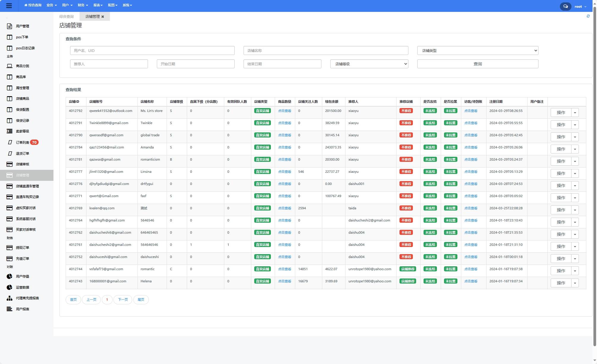
Task: Open the 业务 navigation menu
Action: (51, 6)
